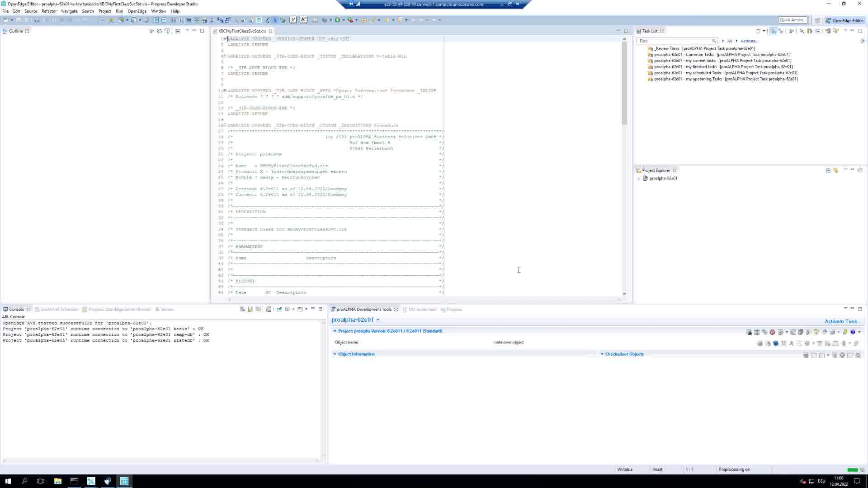Click the editor scroll down arrow
This screenshot has height=488, width=868.
pos(624,294)
